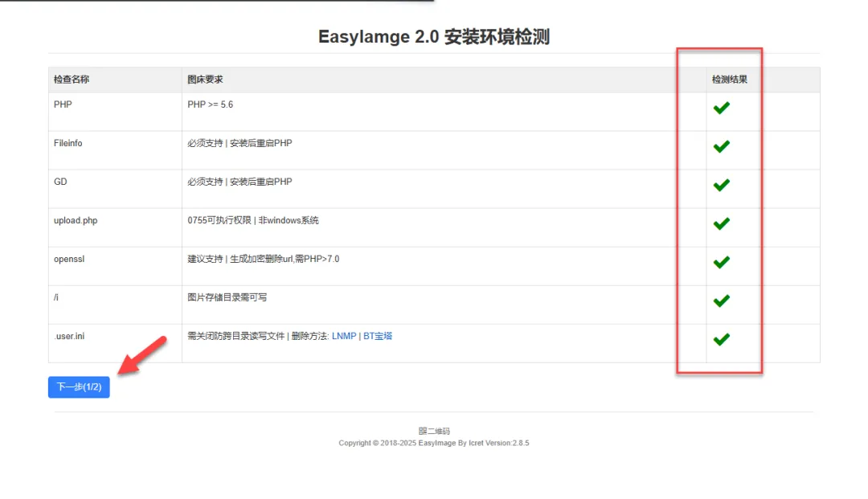Click the 检查名称 column header
The height and width of the screenshot is (499, 868).
click(72, 80)
